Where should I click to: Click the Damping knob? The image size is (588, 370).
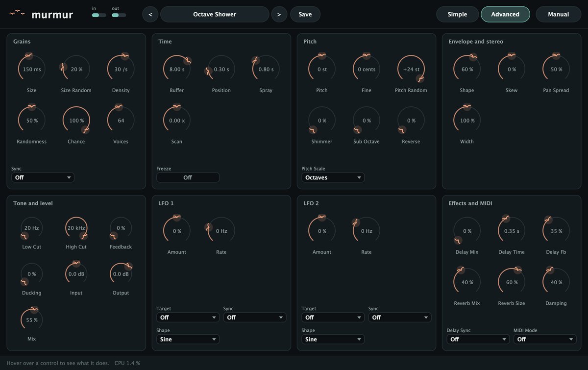pyautogui.click(x=556, y=282)
